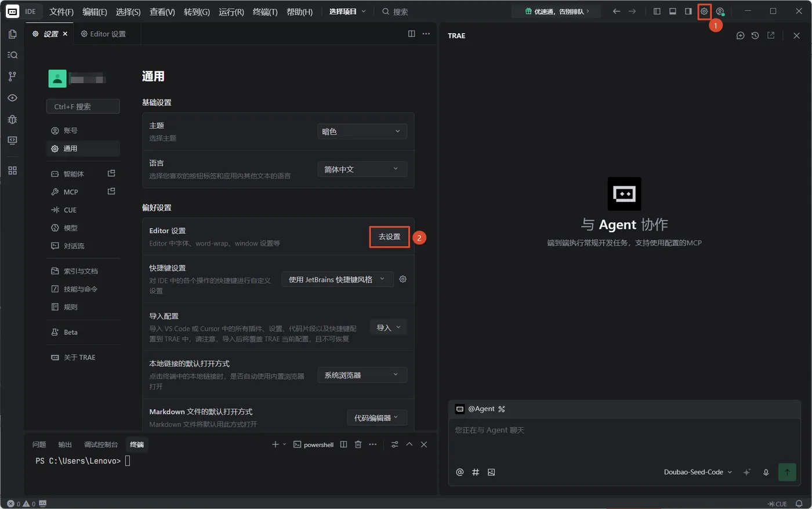Navigate forward with the right arrow
This screenshot has height=509, width=812.
coord(632,11)
